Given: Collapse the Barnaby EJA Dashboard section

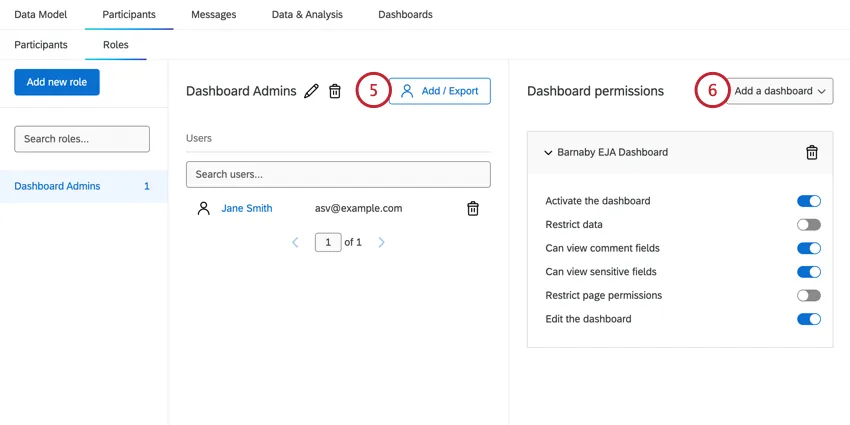Looking at the screenshot, I should click(548, 153).
